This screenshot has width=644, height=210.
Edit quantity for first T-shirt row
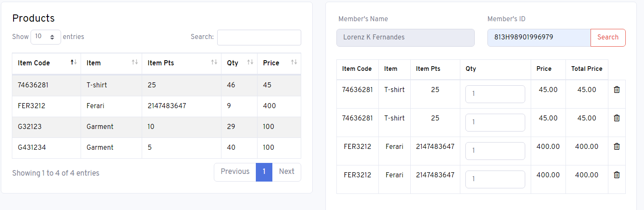point(495,94)
